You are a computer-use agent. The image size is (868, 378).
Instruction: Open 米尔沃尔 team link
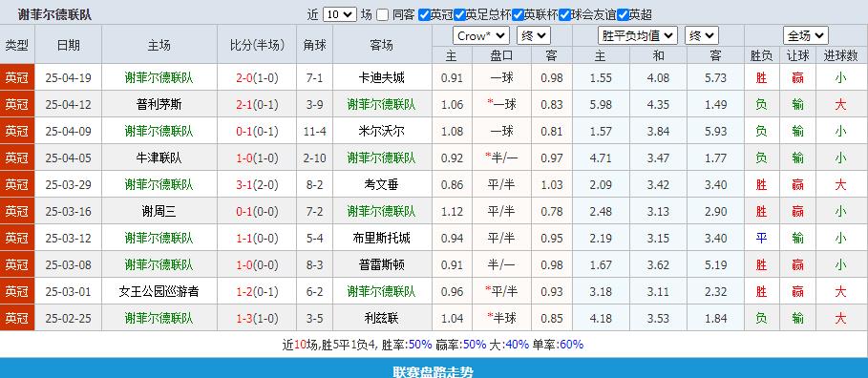(381, 131)
